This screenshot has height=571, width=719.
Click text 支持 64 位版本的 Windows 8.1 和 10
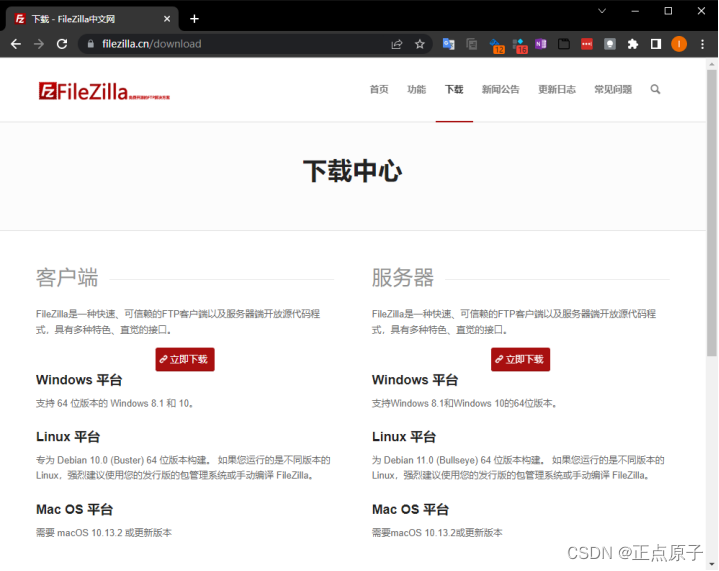(x=115, y=404)
